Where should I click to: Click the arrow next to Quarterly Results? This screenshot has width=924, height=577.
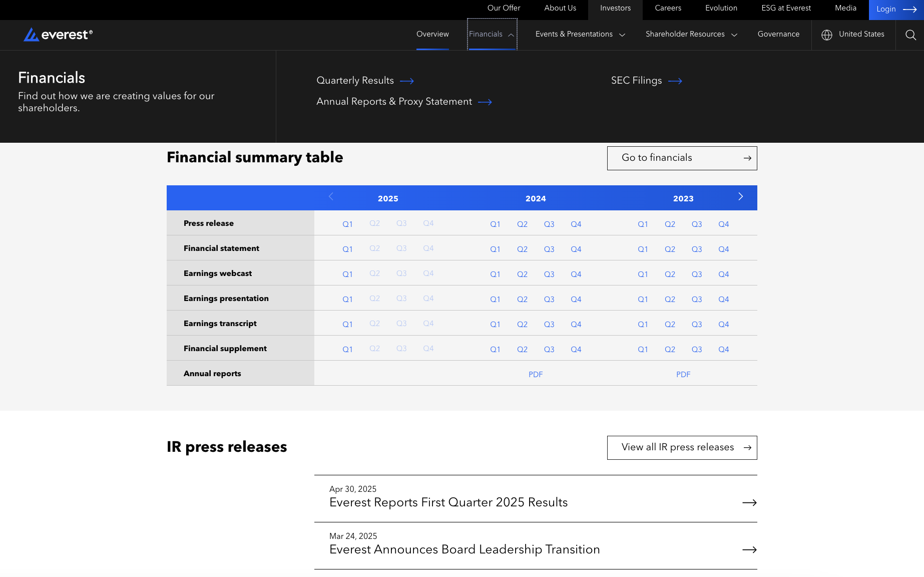(x=407, y=81)
